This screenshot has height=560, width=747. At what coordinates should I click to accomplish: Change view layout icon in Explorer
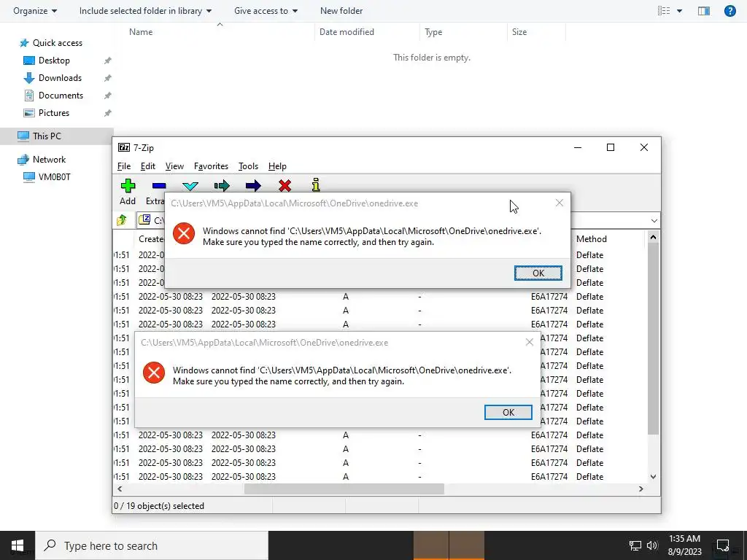click(x=664, y=10)
